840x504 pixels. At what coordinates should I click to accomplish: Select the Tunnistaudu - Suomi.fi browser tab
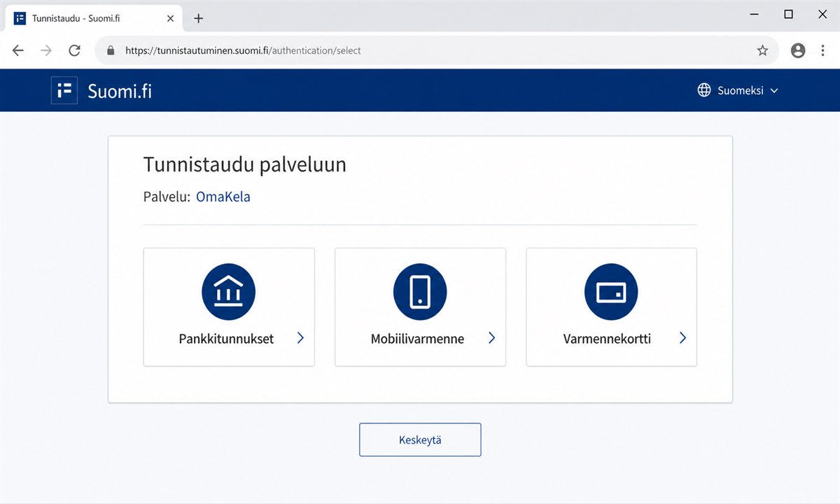(x=94, y=18)
